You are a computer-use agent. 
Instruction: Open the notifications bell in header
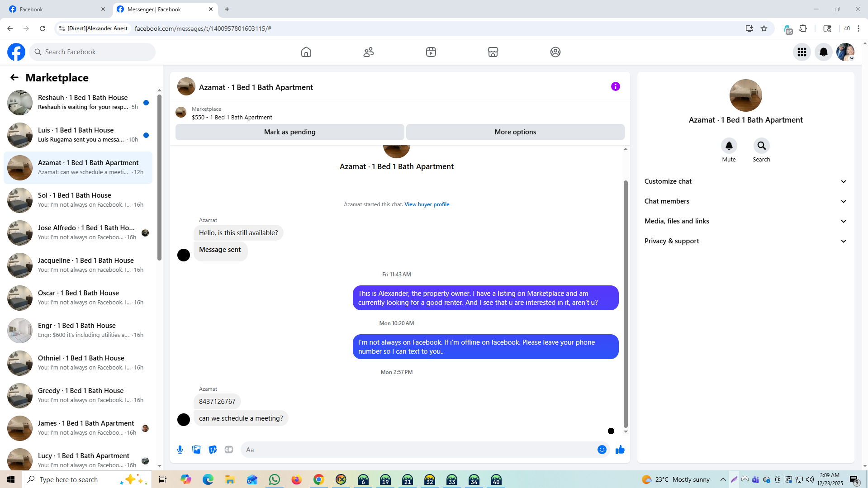824,52
